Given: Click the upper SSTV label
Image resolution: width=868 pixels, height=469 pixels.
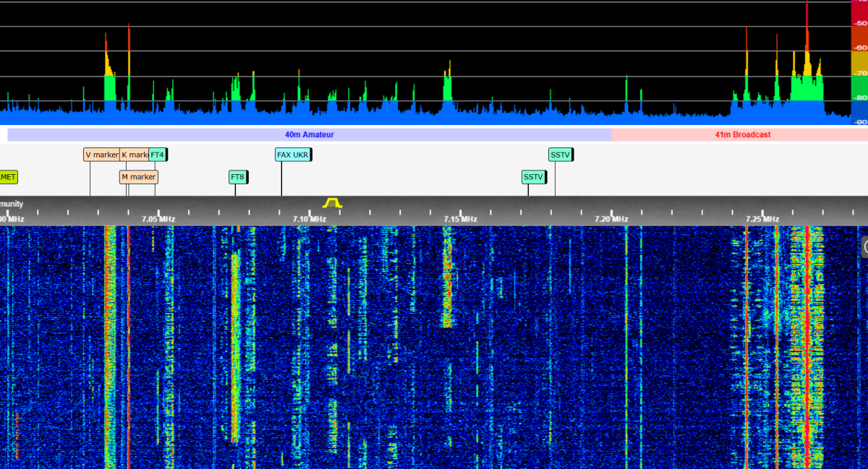Looking at the screenshot, I should pos(561,154).
